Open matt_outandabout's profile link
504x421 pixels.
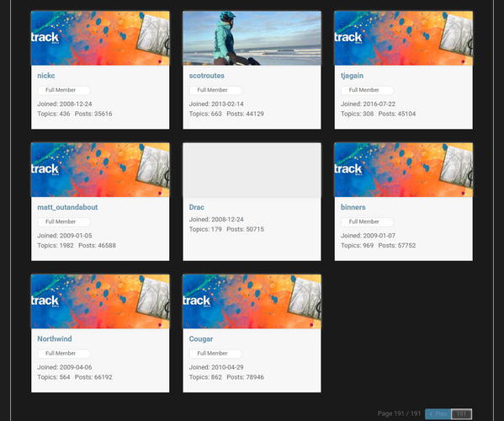(x=67, y=207)
